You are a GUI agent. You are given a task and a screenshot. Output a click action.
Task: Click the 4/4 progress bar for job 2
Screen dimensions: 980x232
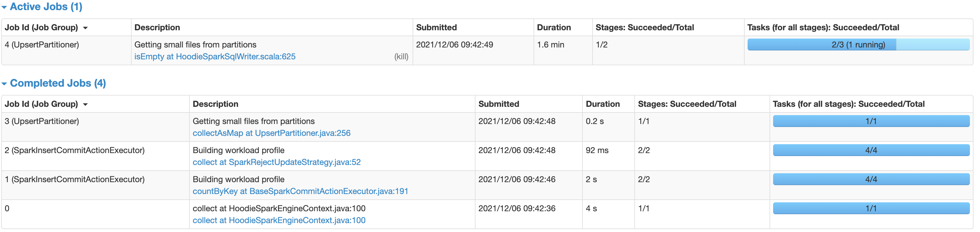(x=871, y=150)
